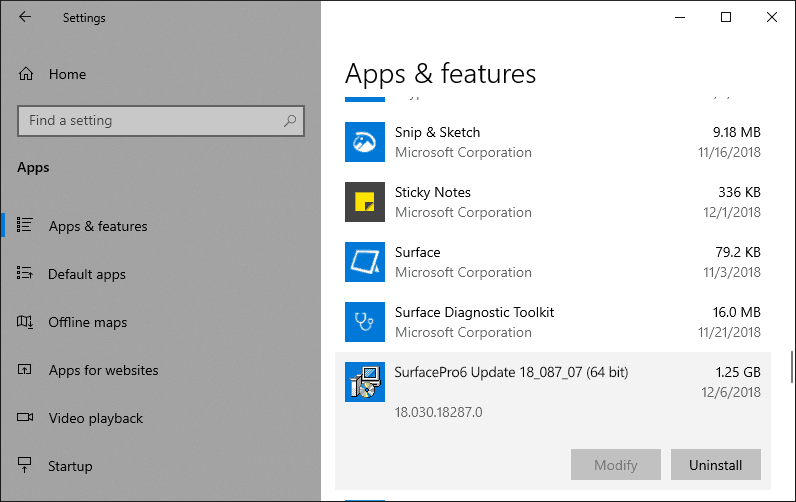Screen dimensions: 796x502
Task: Select the Snip & Sketch list entry
Action: [553, 142]
